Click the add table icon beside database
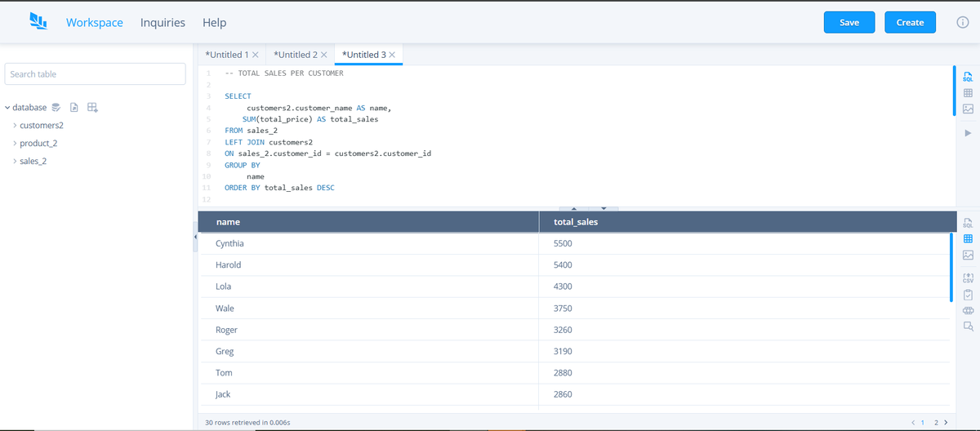Viewport: 980px width, 431px height. point(92,108)
